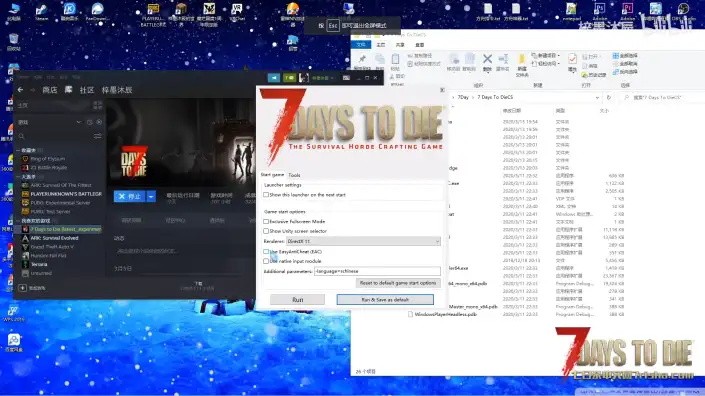Refresh the Explorer folder view
The height and width of the screenshot is (396, 705).
click(609, 97)
